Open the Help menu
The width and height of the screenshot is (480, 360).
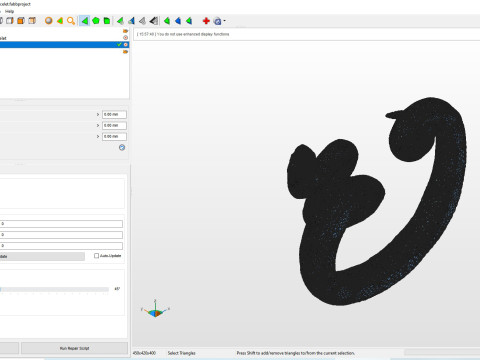click(x=9, y=11)
